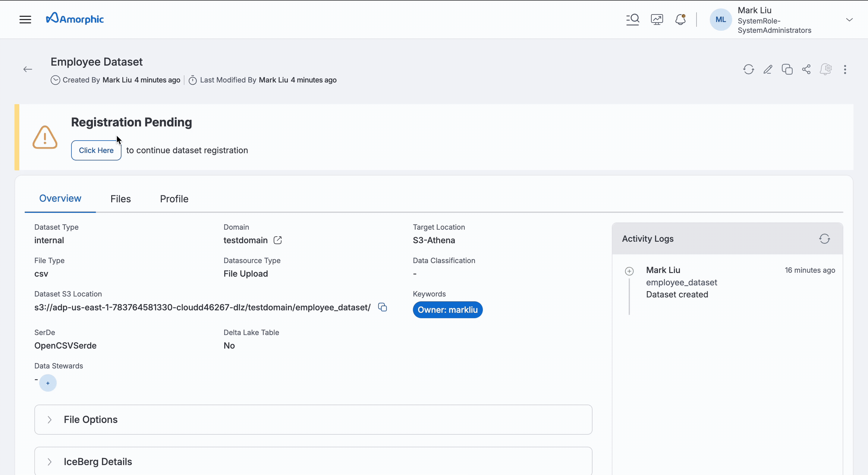Open the analytics dashboard icon
868x475 pixels.
[656, 19]
